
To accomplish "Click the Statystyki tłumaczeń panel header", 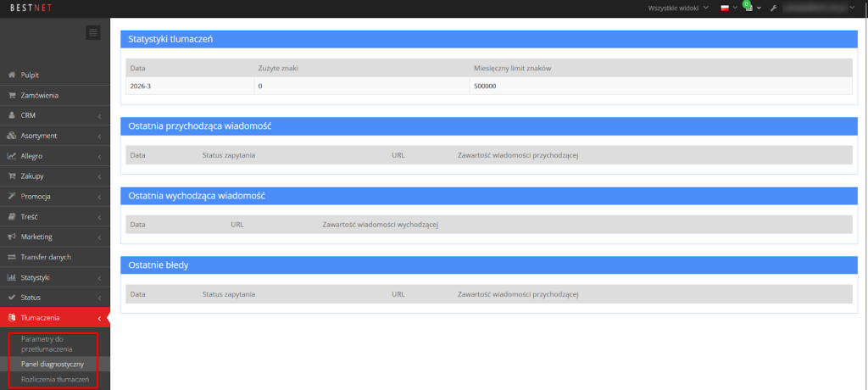I will [x=489, y=39].
